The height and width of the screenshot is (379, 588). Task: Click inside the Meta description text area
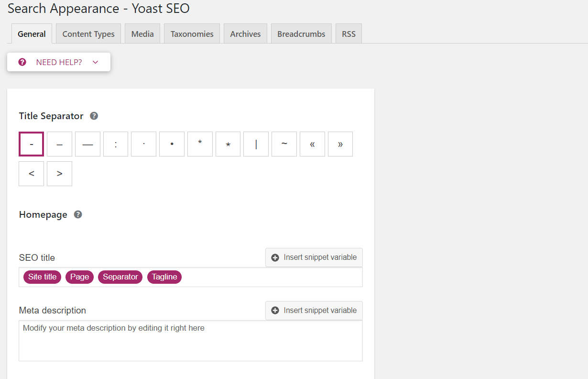tap(191, 341)
